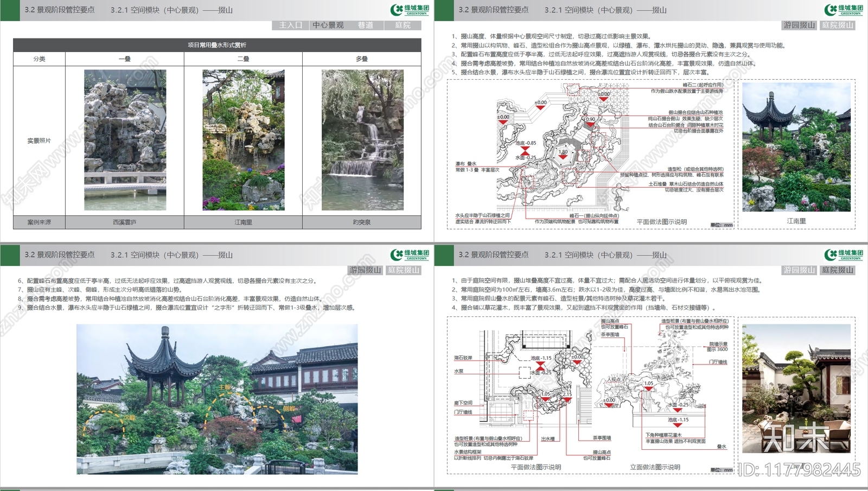868x491 pixels.
Task: Open pavilion garden photo captioned 江南里
Action: [x=796, y=147]
